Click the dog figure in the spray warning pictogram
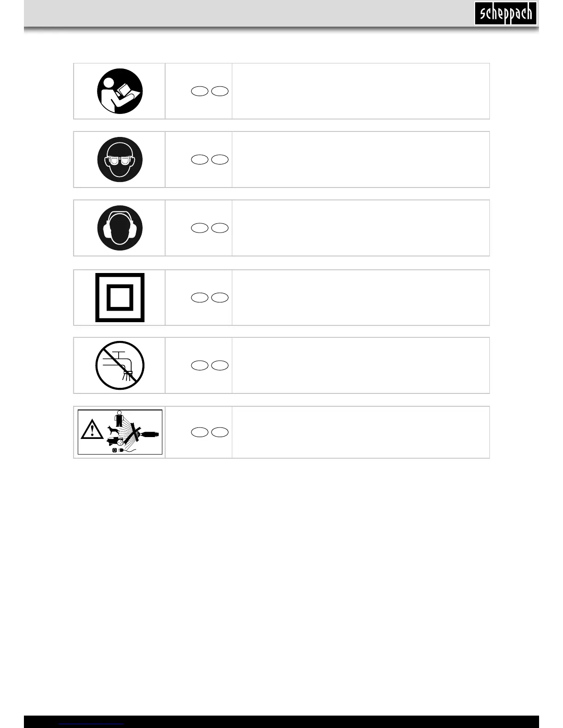The image size is (563, 728). 113,430
